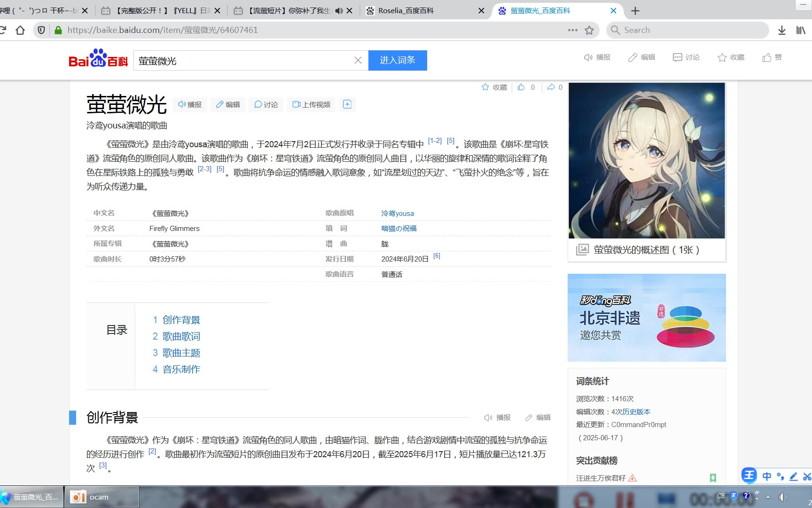Image resolution: width=812 pixels, height=508 pixels.
Task: Open the page actions three-dot menu
Action: [x=572, y=30]
